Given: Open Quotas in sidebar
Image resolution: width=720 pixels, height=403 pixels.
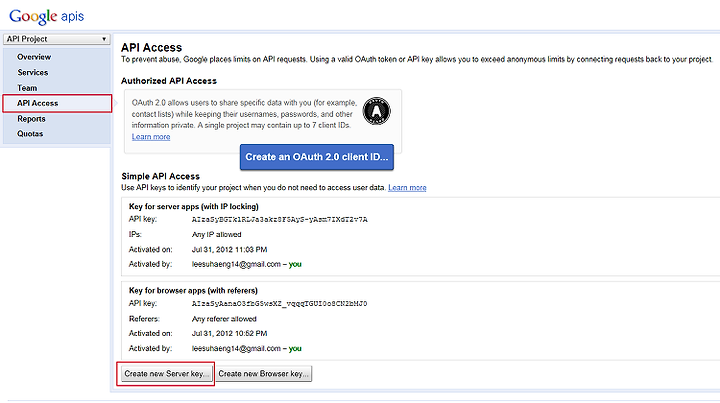Looking at the screenshot, I should [x=30, y=134].
